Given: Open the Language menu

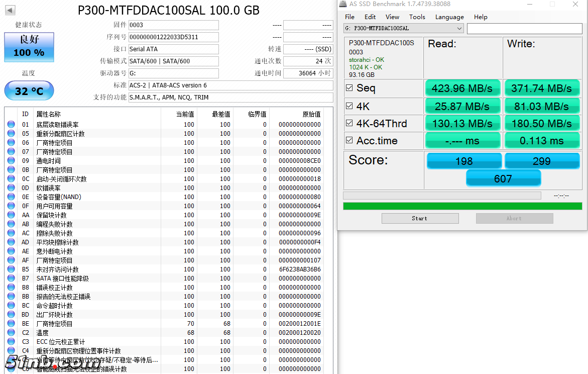Looking at the screenshot, I should (x=449, y=17).
